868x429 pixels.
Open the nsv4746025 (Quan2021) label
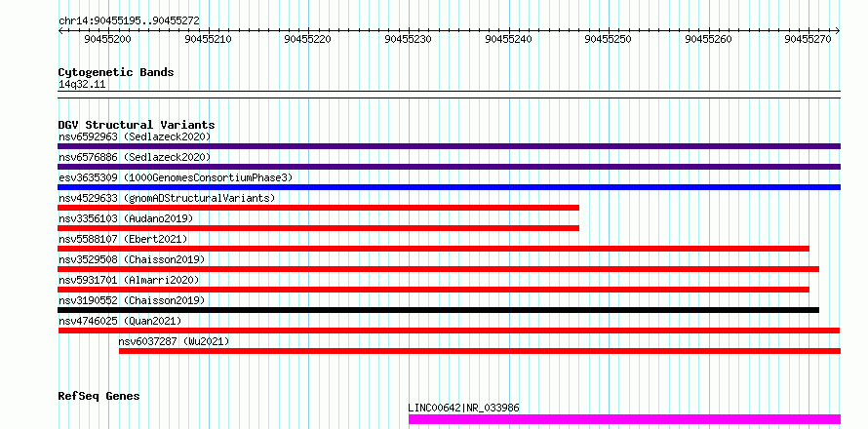pos(120,321)
